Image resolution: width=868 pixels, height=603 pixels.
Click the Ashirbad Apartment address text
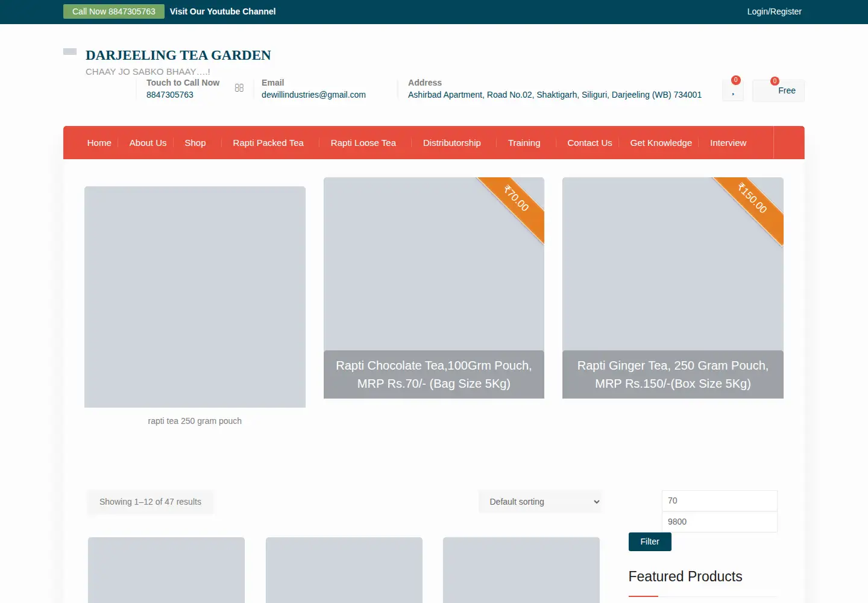[555, 95]
